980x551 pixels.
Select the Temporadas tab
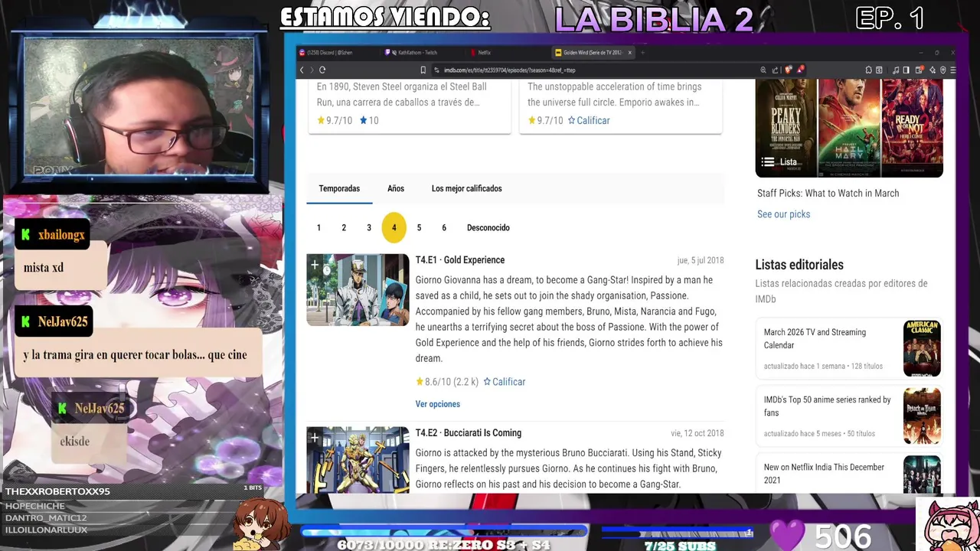coord(339,188)
